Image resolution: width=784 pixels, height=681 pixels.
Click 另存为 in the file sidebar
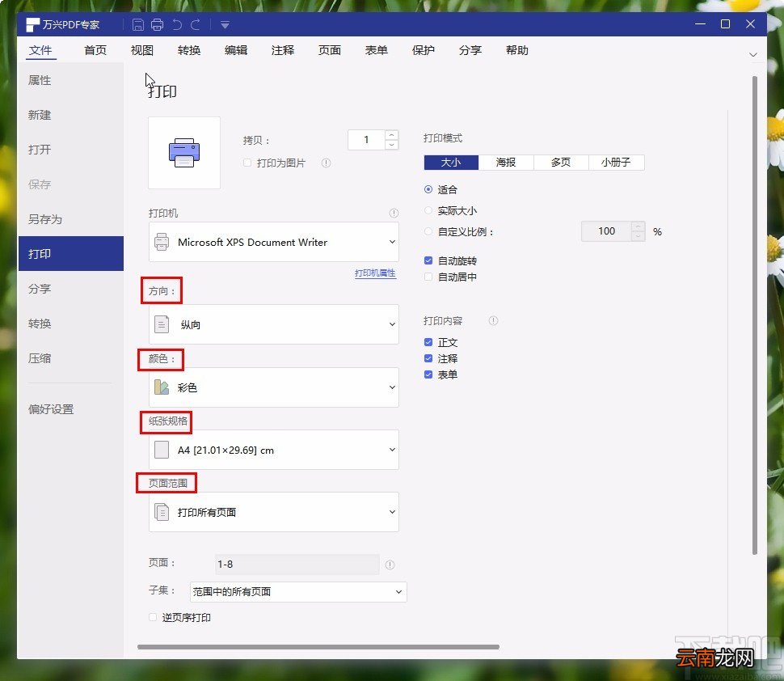[70, 219]
